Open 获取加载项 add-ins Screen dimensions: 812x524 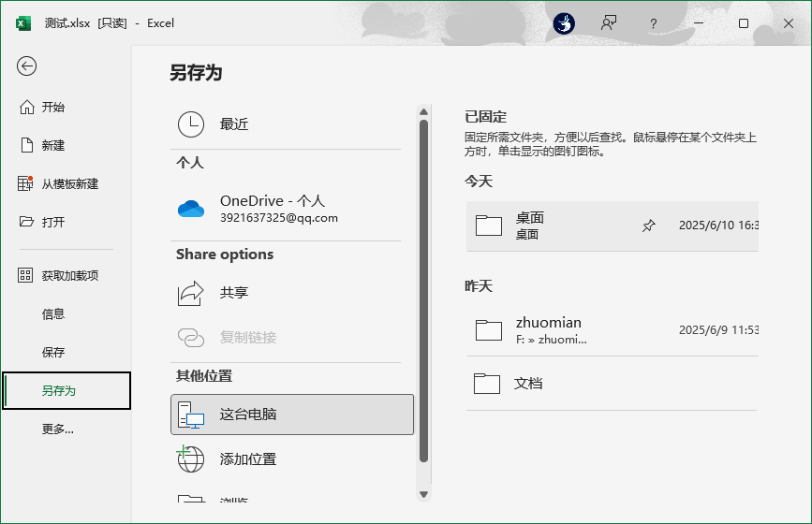(66, 275)
